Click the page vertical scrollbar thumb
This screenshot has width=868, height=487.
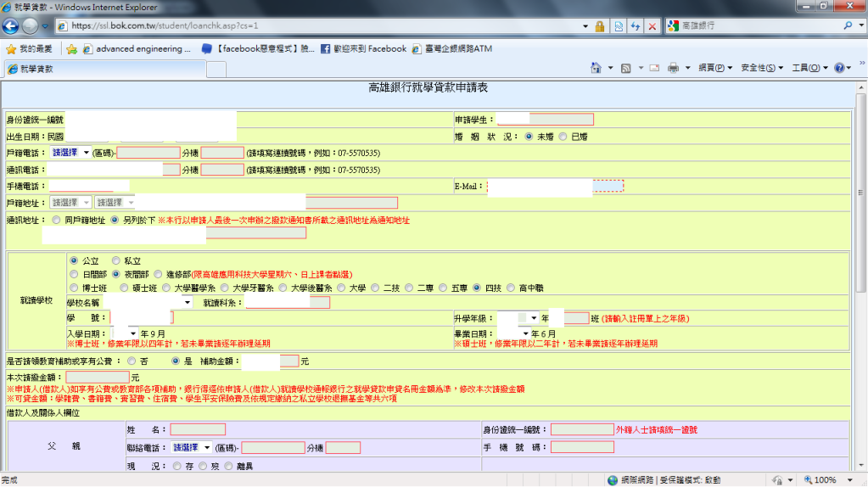coord(861,193)
